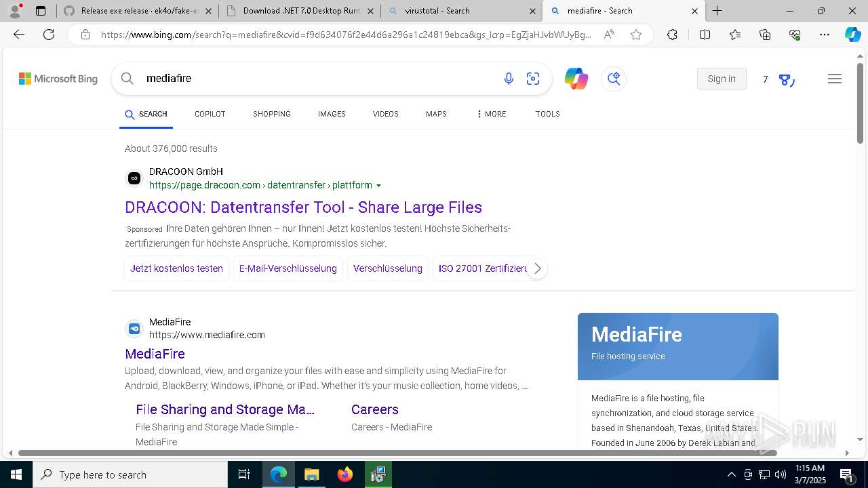The width and height of the screenshot is (868, 488).
Task: Open DRACOON Datentransfer Tool result link
Action: click(303, 207)
